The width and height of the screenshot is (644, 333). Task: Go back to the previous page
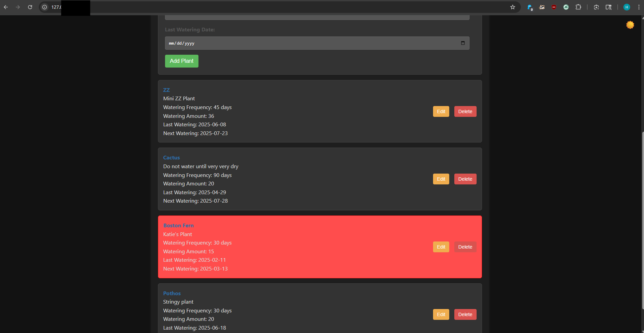coord(6,7)
